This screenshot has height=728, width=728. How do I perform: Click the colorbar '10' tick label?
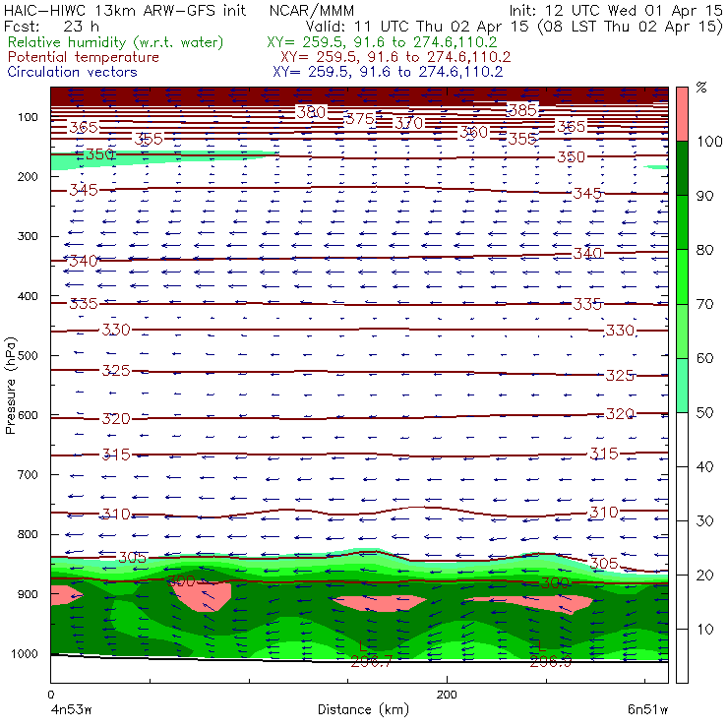pos(704,629)
